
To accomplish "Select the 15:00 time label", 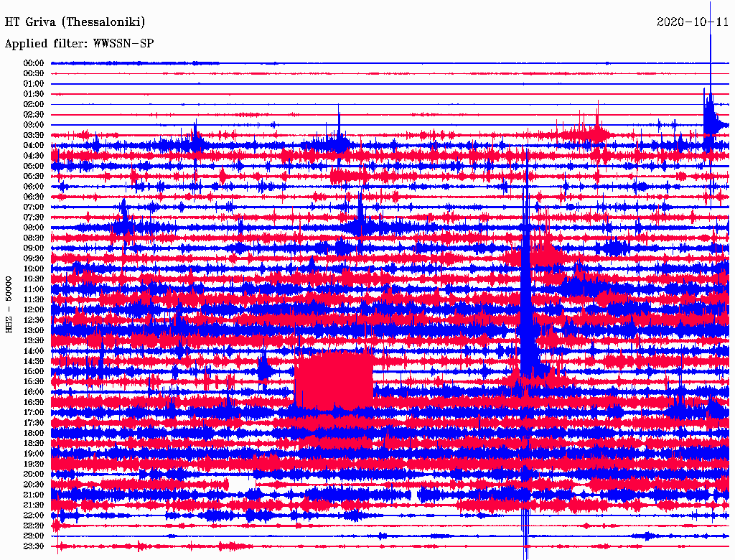I will coord(34,371).
